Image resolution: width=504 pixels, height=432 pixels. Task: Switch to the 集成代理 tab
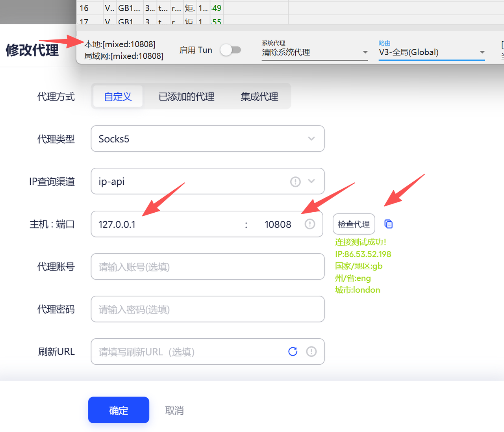[259, 96]
